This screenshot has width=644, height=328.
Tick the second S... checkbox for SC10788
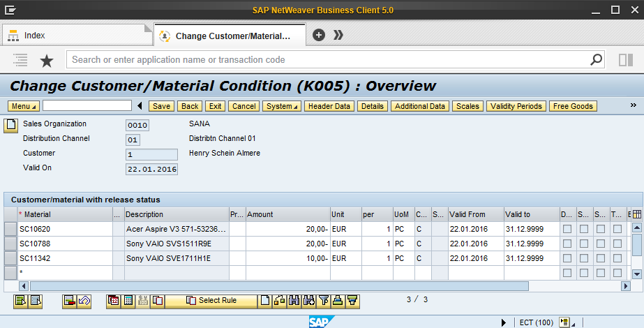[x=601, y=244]
